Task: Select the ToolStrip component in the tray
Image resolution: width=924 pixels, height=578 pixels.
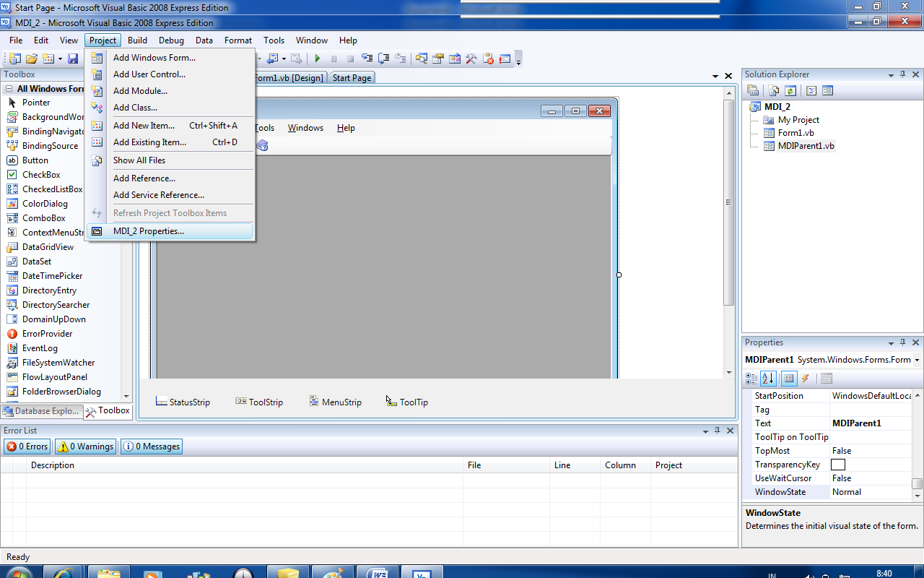Action: pyautogui.click(x=258, y=402)
